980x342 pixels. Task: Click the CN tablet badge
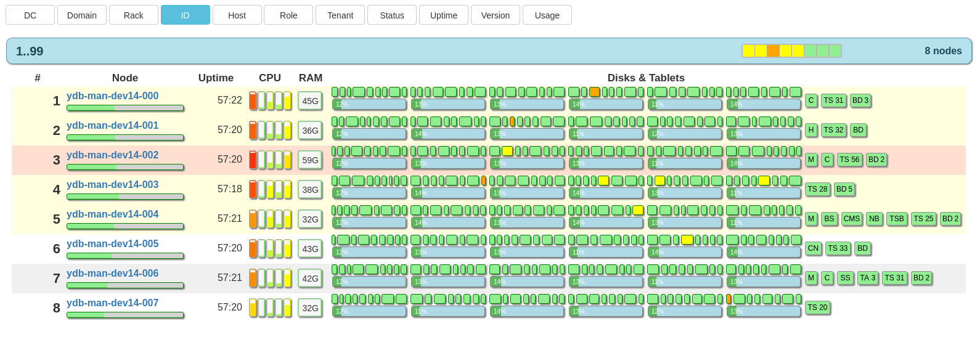(x=813, y=248)
